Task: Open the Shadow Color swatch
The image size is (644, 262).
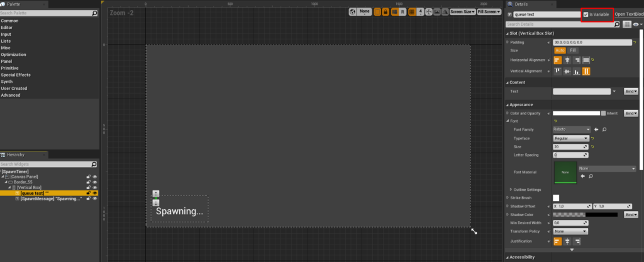Action: (585, 214)
